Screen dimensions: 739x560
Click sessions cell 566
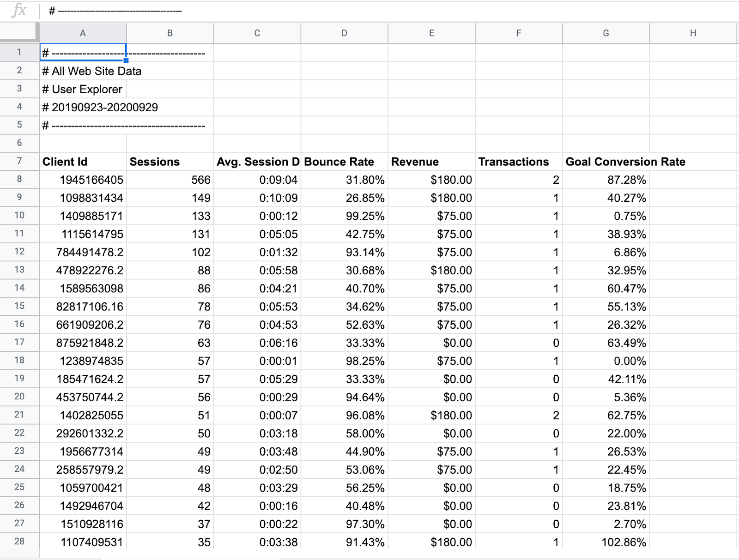[170, 180]
